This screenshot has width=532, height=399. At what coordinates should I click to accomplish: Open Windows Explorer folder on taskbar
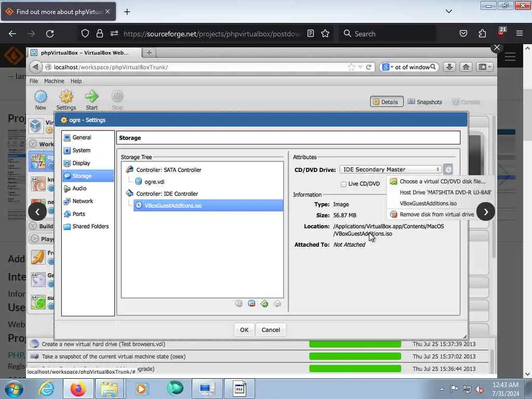coord(109,389)
